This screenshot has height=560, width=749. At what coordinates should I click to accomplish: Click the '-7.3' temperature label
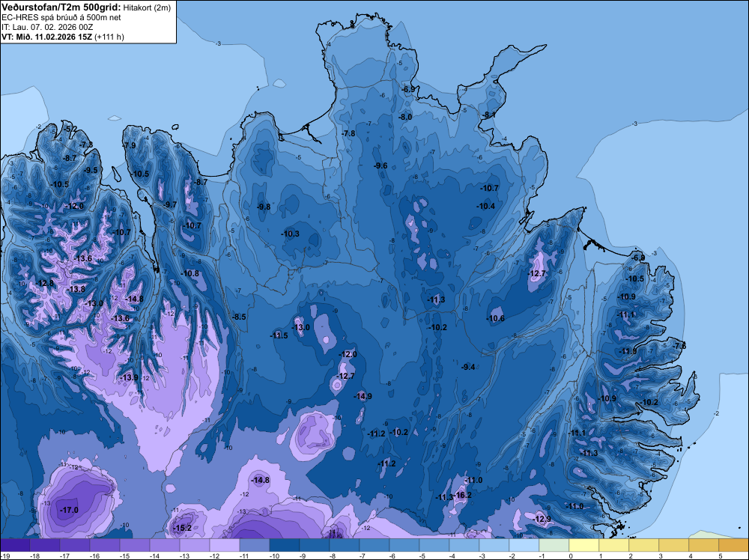coord(86,144)
